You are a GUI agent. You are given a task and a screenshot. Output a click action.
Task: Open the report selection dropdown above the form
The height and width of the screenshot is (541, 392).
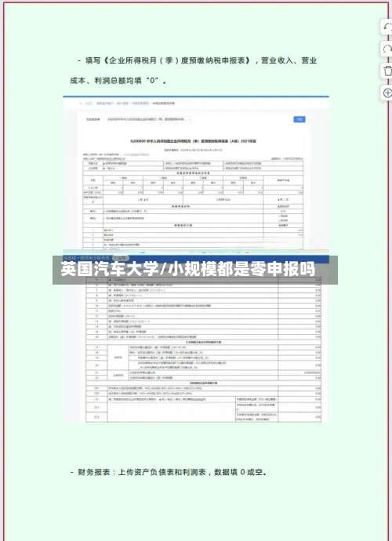148,119
